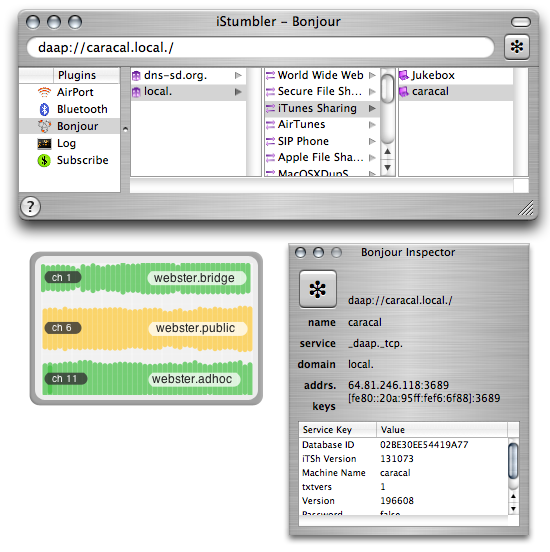The width and height of the screenshot is (550, 552).
Task: Click the Inspector keys table scrollbar thumb
Action: 513,460
